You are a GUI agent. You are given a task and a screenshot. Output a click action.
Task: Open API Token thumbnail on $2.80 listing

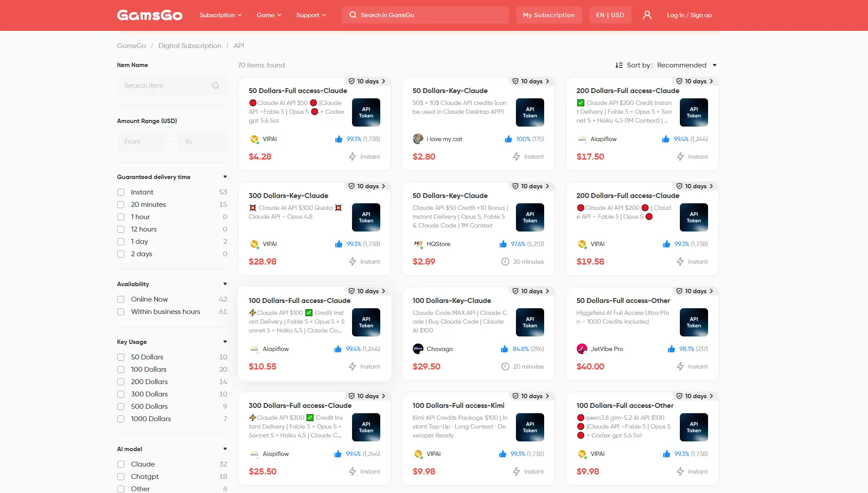click(530, 112)
